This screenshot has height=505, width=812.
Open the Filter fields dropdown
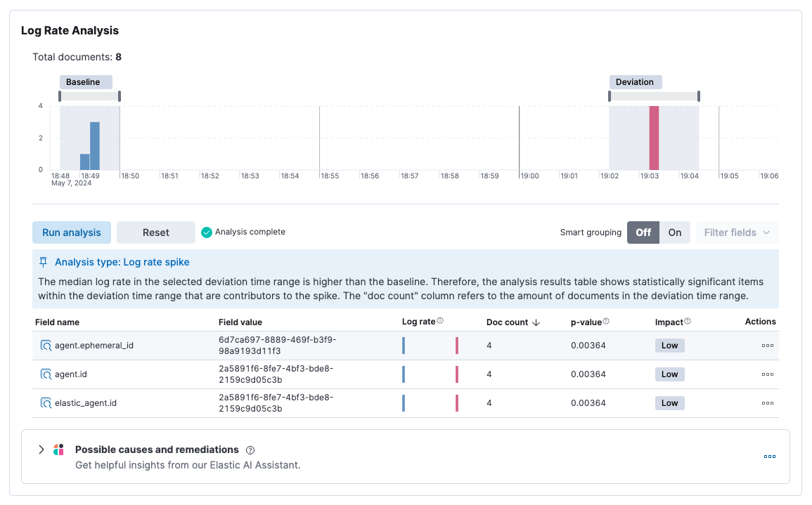pos(737,232)
